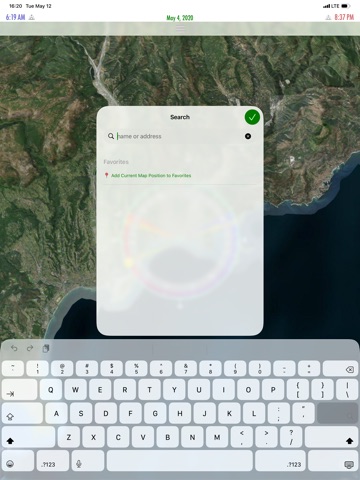Tap the 8:37 PM sunset time
The height and width of the screenshot is (480, 360).
[x=344, y=17]
